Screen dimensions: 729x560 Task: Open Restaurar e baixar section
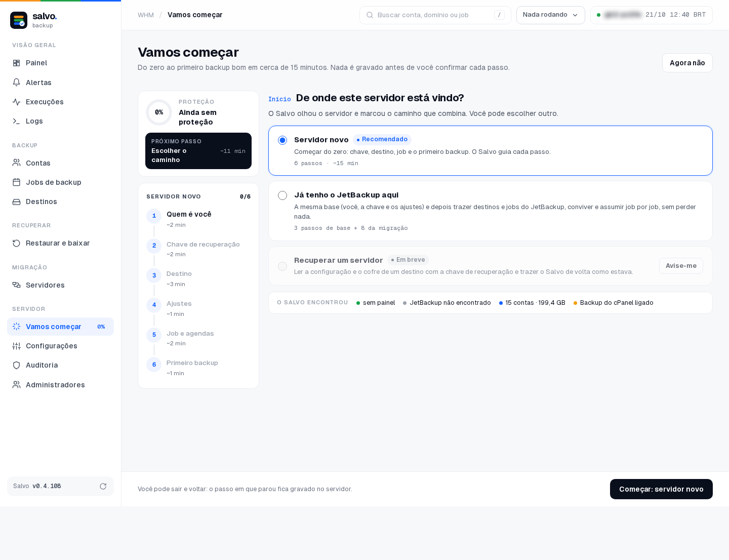click(x=60, y=243)
